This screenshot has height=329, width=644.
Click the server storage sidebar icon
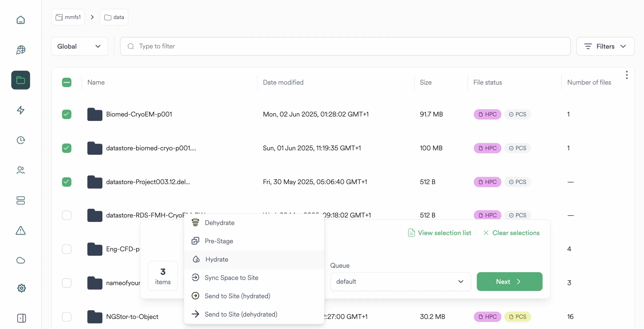[21, 200]
